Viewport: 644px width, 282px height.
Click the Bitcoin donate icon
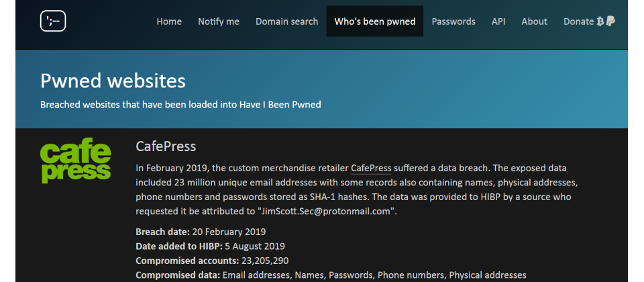click(600, 21)
